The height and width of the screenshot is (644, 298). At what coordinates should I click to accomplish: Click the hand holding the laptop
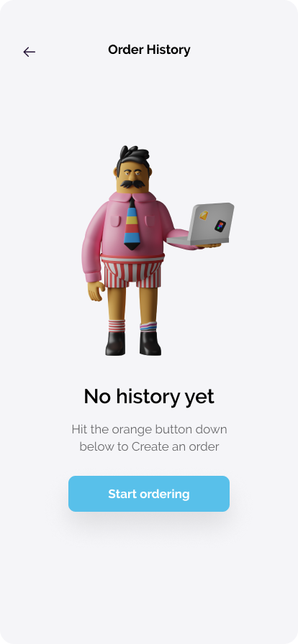pyautogui.click(x=209, y=246)
